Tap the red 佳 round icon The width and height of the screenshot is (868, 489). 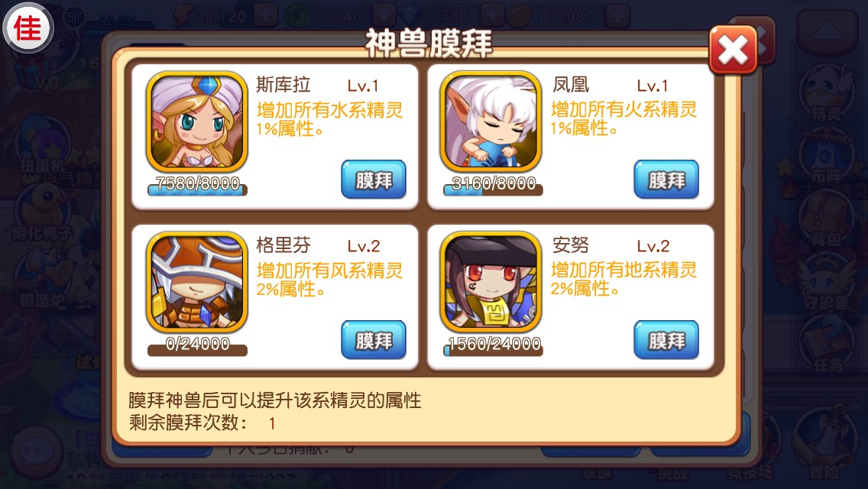[28, 28]
